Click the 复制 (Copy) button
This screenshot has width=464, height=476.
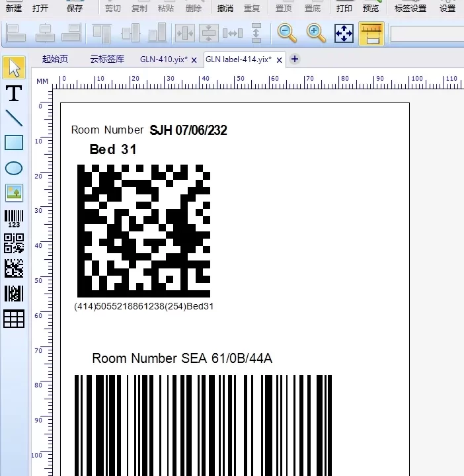(139, 8)
